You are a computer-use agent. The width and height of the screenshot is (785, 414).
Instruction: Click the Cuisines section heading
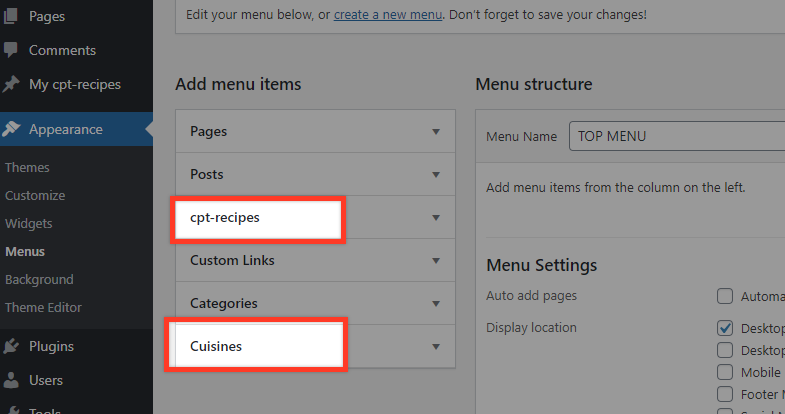(x=216, y=346)
